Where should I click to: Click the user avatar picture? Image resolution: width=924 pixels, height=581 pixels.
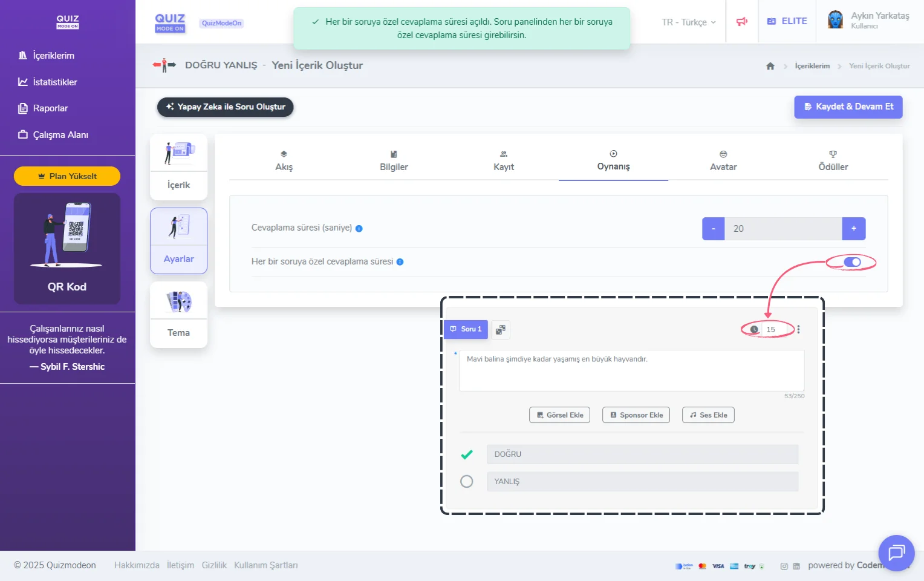click(x=835, y=20)
